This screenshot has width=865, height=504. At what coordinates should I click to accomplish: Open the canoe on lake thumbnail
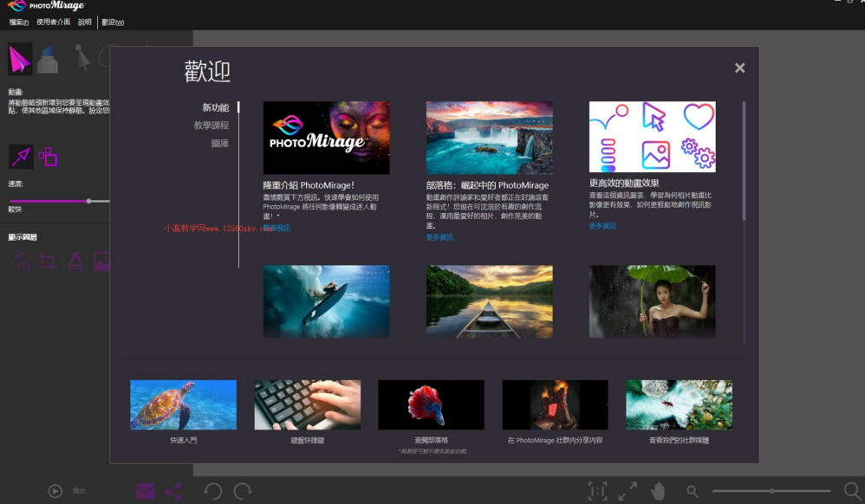490,301
